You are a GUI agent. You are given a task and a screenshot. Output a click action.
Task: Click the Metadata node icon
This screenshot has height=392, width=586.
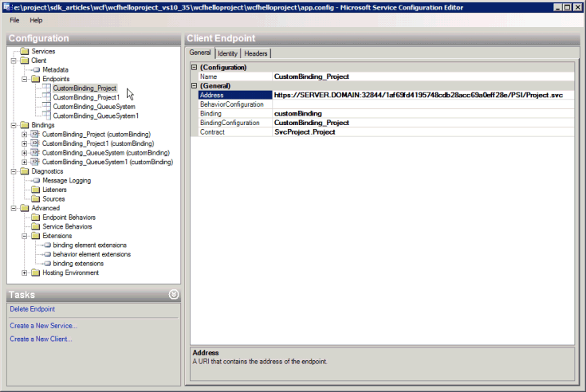(x=37, y=70)
